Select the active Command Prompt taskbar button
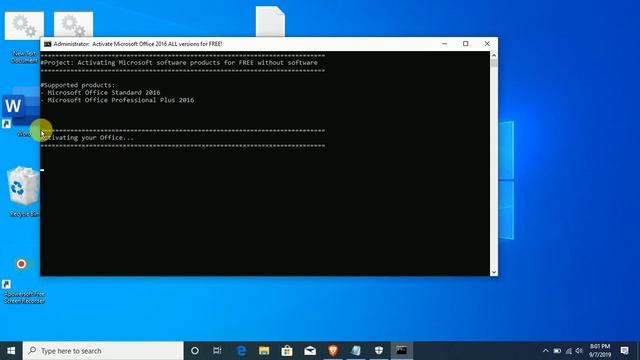This screenshot has height=360, width=640. pos(402,351)
